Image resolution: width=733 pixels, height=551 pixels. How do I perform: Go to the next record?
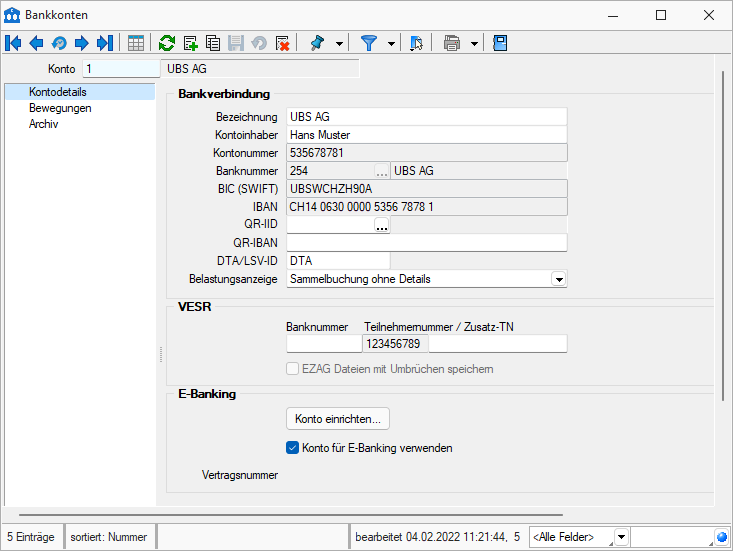pos(82,43)
